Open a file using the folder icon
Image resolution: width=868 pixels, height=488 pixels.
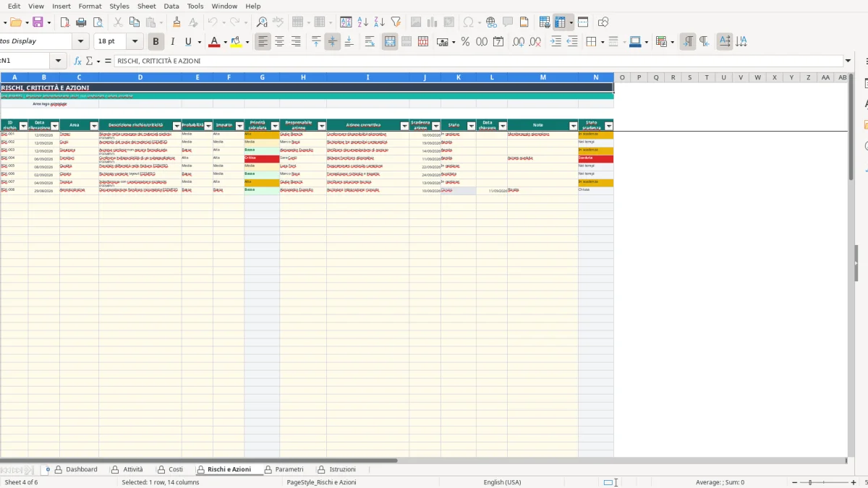pyautogui.click(x=14, y=22)
